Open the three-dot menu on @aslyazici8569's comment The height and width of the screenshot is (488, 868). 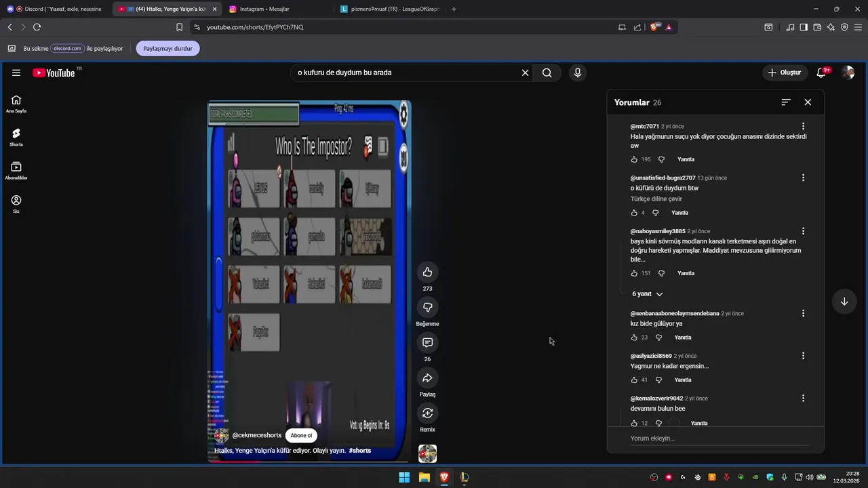[803, 356]
